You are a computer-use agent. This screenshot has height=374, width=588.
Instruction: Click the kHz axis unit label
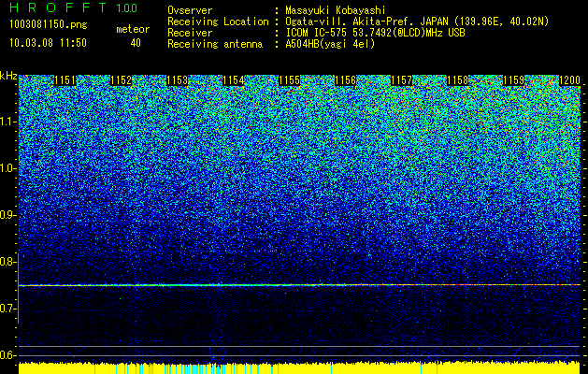point(8,76)
